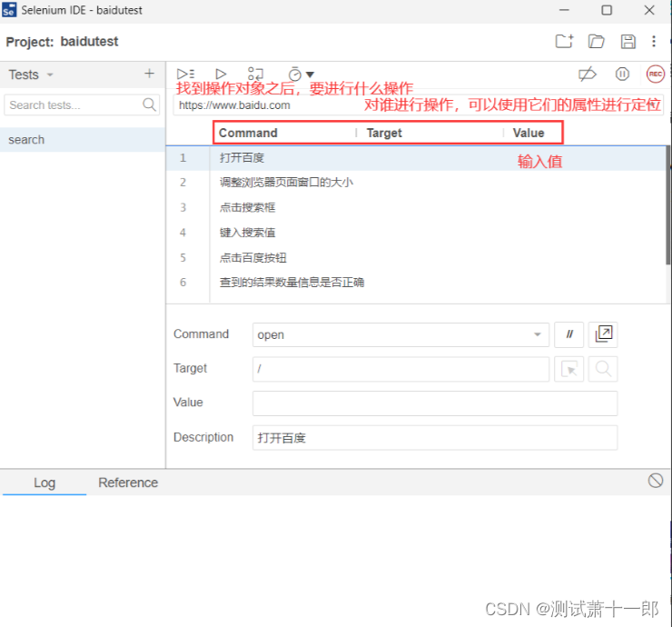Viewport: 672px width, 627px height.
Task: Maximize the Selenium IDE window
Action: coord(607,10)
